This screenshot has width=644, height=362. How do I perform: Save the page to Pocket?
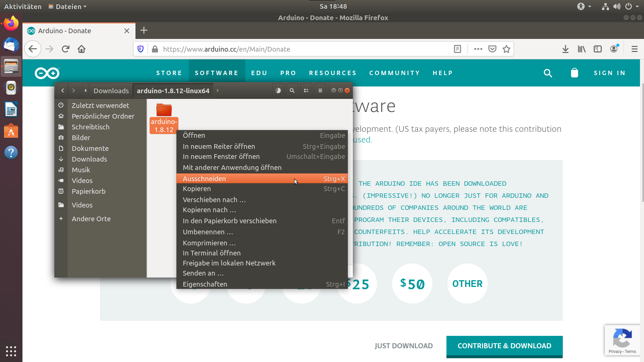tap(492, 49)
